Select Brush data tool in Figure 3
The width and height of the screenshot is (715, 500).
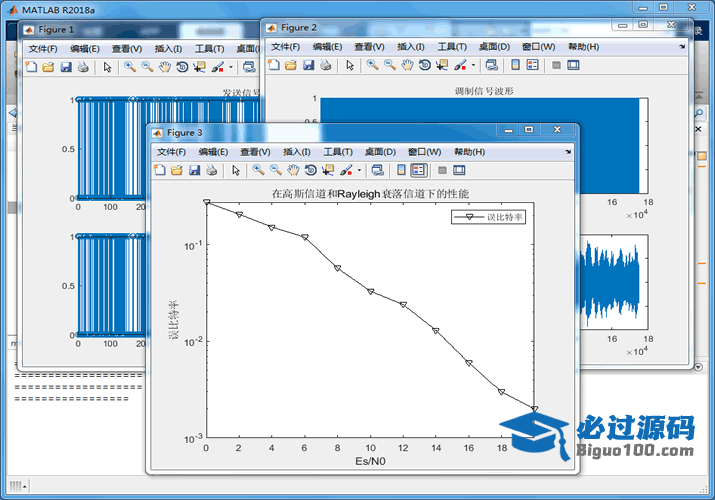click(347, 170)
